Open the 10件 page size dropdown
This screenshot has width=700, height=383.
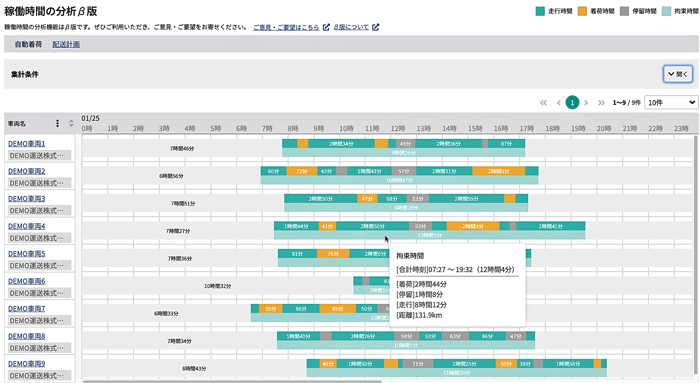671,103
